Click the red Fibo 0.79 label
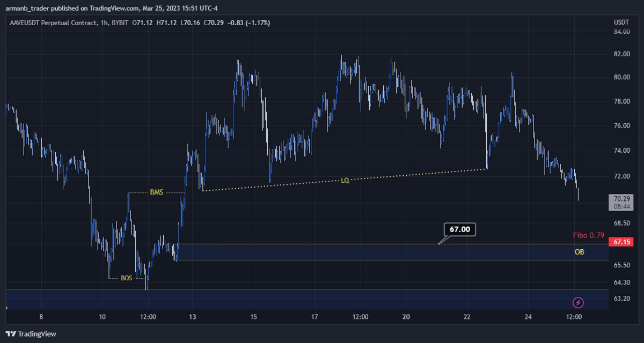The width and height of the screenshot is (644, 343). click(589, 235)
